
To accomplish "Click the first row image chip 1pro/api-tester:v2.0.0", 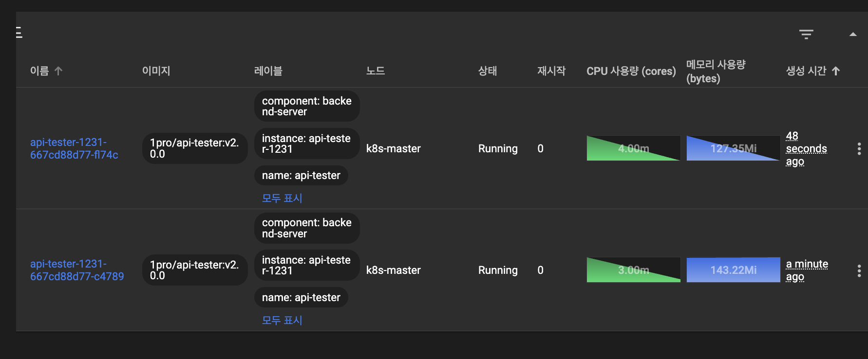I will [x=194, y=148].
